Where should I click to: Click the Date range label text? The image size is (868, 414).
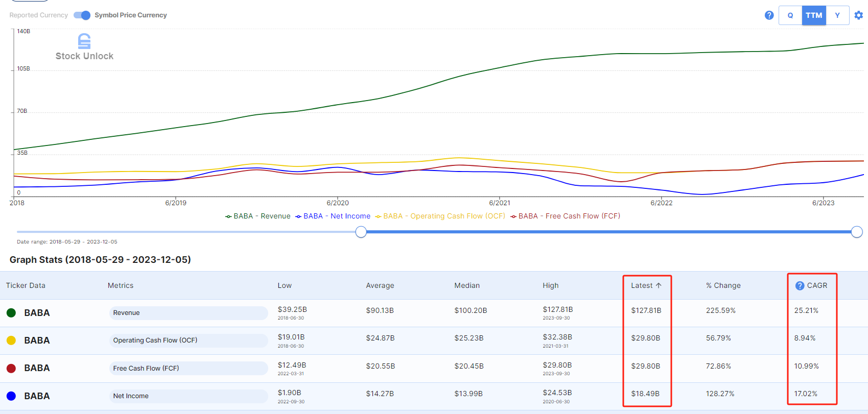click(x=67, y=242)
